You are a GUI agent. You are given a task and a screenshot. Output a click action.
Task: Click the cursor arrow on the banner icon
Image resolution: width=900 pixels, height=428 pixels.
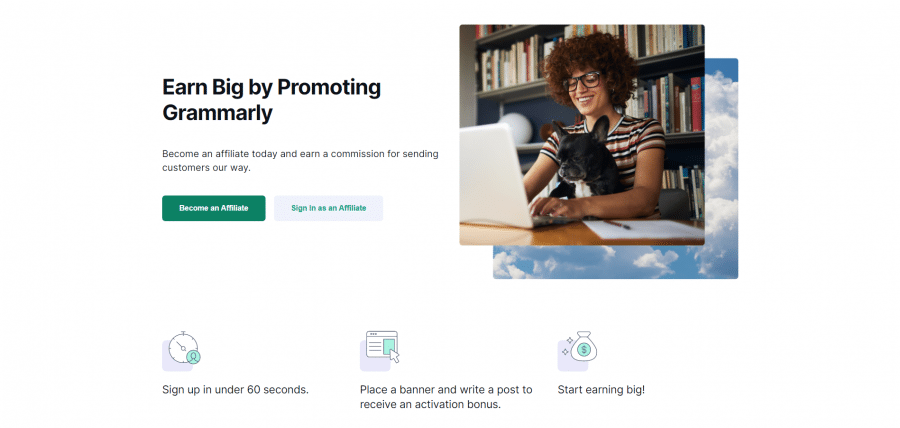tap(395, 356)
